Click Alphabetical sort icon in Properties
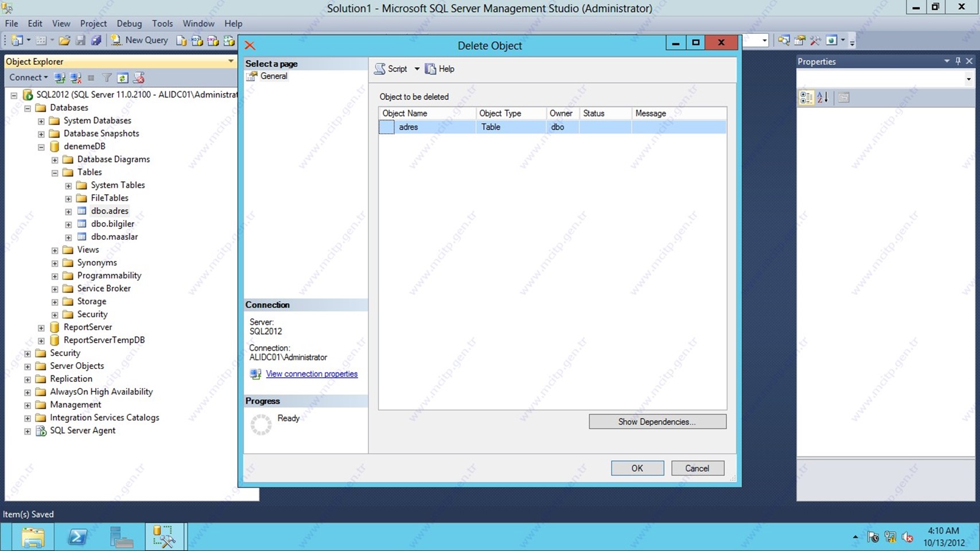The image size is (980, 551). coord(823,98)
